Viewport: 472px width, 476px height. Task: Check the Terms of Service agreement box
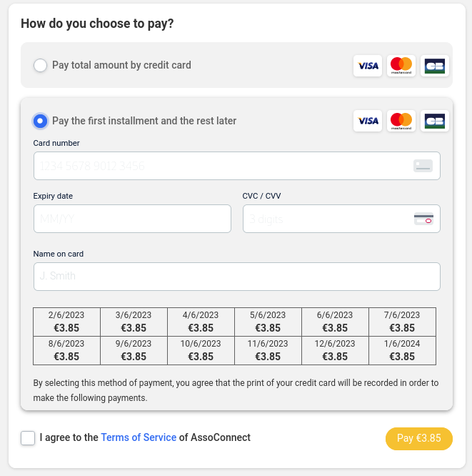point(28,438)
